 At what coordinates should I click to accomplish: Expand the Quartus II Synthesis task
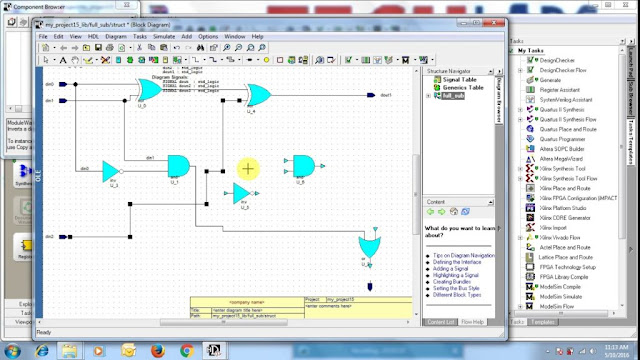click(x=520, y=110)
